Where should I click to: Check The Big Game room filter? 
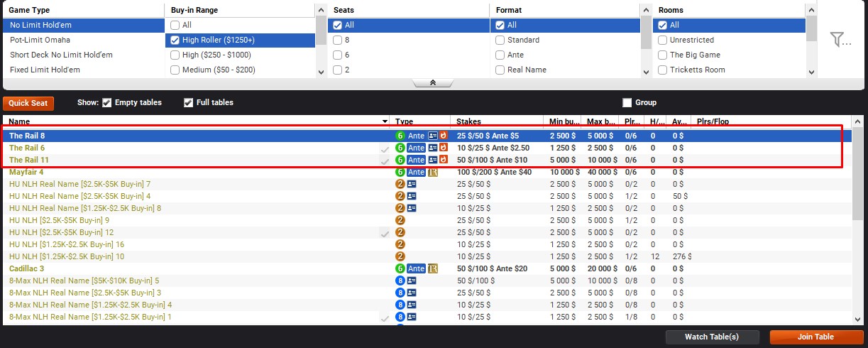(662, 55)
